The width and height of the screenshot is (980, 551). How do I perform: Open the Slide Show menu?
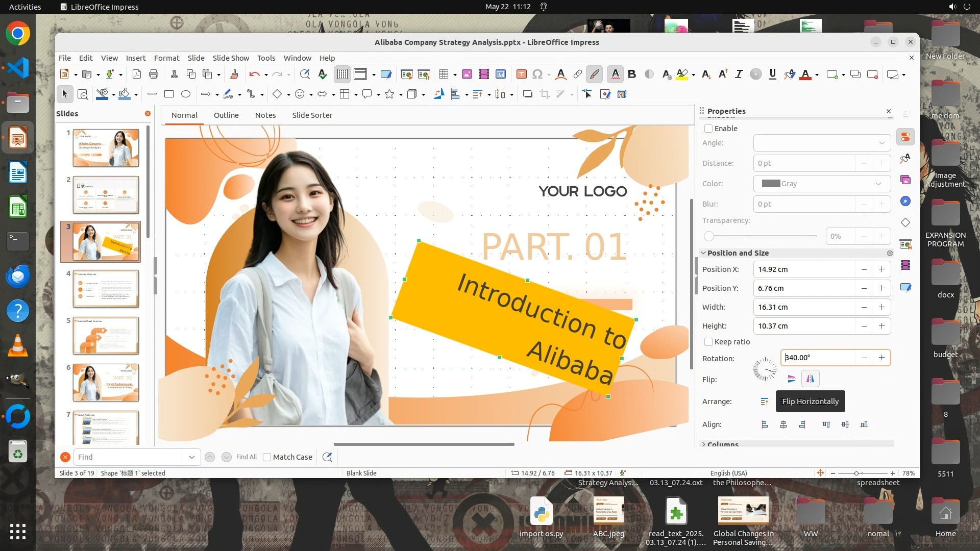(x=231, y=58)
